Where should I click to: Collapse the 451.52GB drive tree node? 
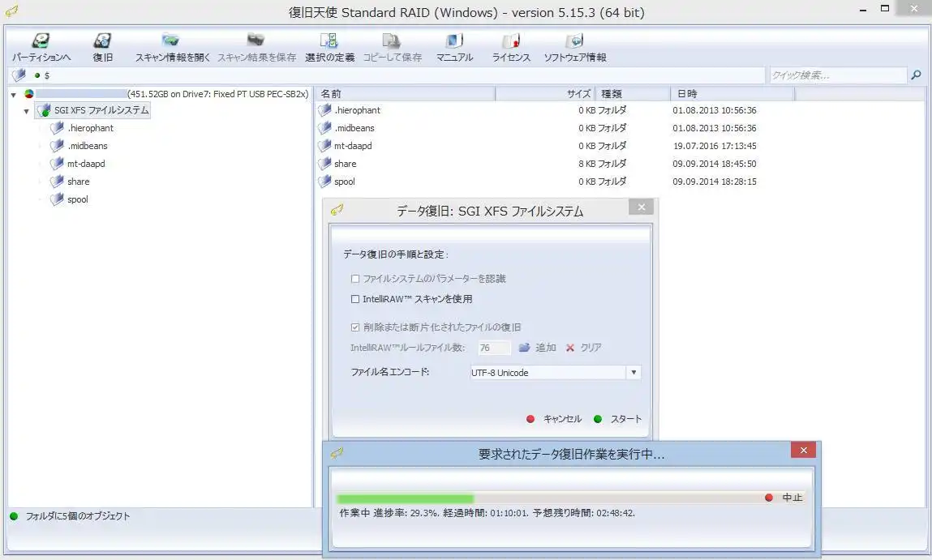14,95
